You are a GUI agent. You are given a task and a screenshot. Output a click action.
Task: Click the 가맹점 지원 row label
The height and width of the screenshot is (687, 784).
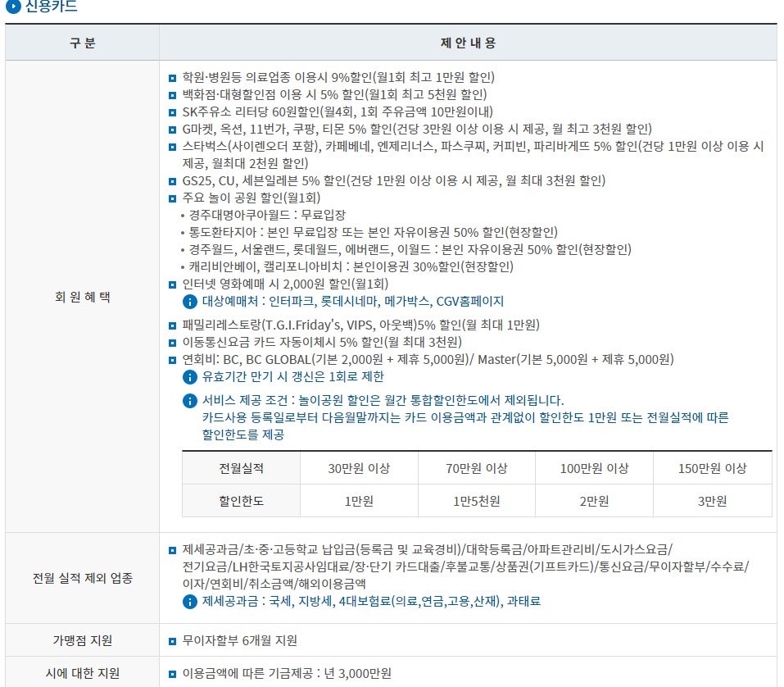(x=83, y=640)
